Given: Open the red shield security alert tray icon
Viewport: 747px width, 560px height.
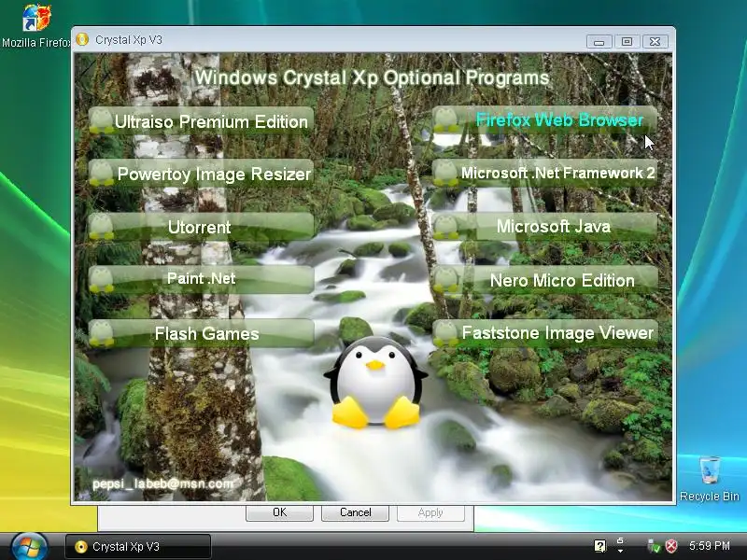Looking at the screenshot, I should click(670, 546).
